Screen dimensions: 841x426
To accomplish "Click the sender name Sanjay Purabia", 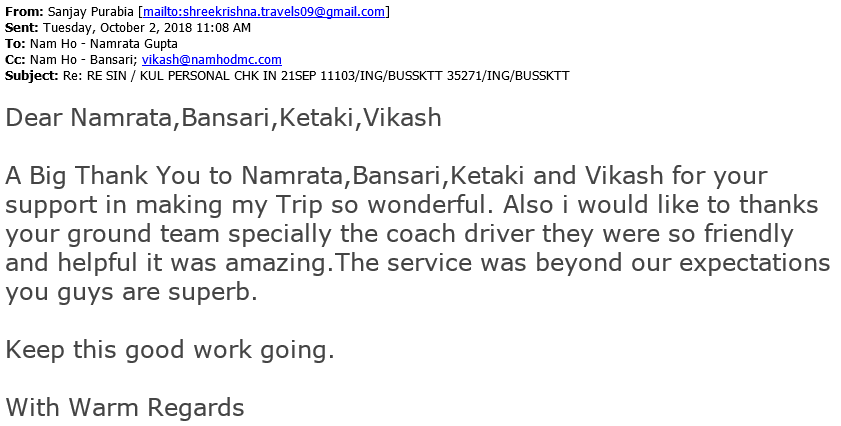I will 91,12.
